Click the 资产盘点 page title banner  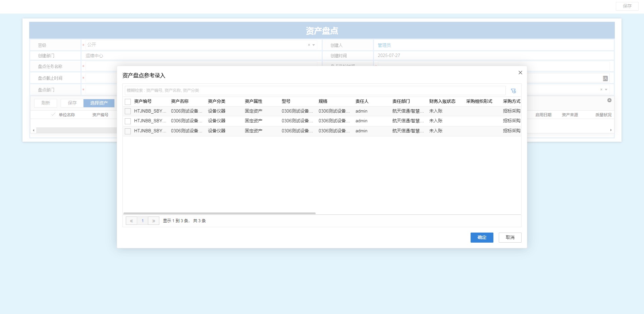[322, 30]
